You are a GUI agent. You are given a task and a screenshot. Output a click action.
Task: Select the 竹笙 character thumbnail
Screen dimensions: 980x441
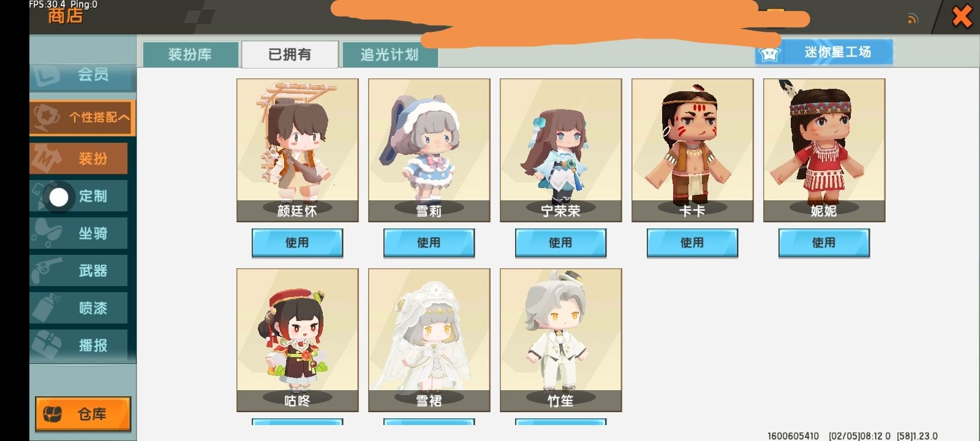coord(560,340)
